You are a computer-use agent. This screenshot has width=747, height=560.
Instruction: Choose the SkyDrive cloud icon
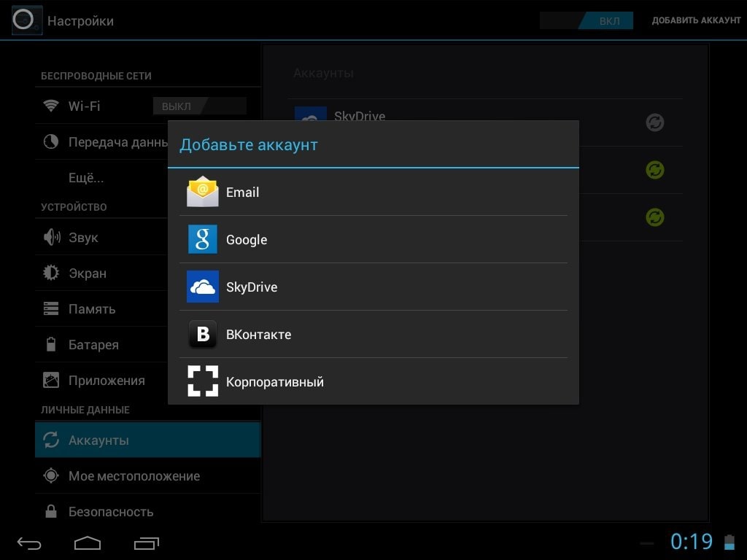click(x=203, y=287)
